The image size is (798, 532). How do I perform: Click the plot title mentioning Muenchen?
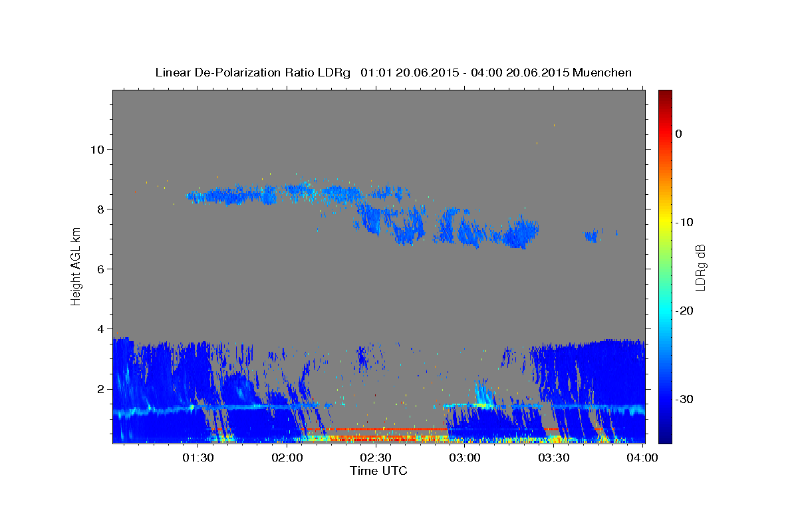pos(393,72)
